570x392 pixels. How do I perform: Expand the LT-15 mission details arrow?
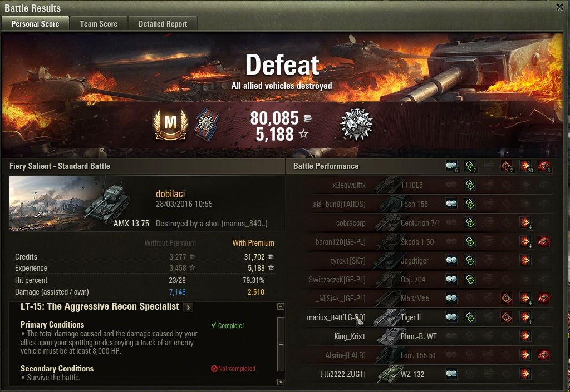pos(188,307)
